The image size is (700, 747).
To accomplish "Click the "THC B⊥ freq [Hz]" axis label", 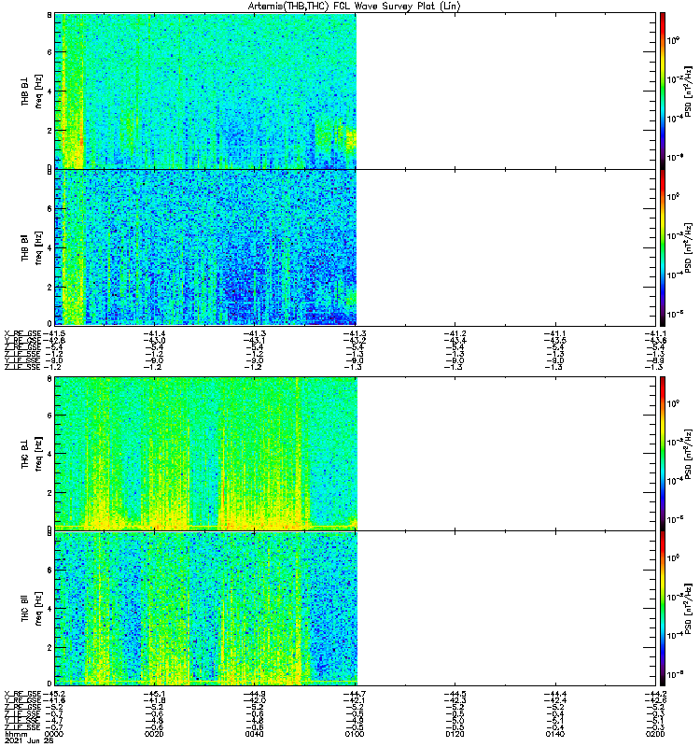I will coord(32,454).
